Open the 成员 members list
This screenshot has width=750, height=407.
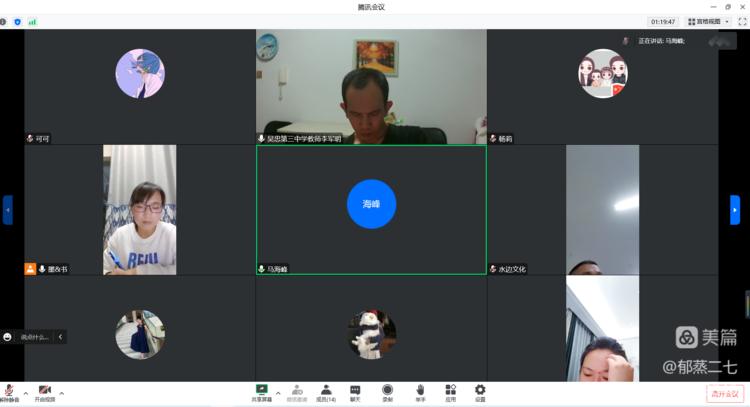[326, 391]
